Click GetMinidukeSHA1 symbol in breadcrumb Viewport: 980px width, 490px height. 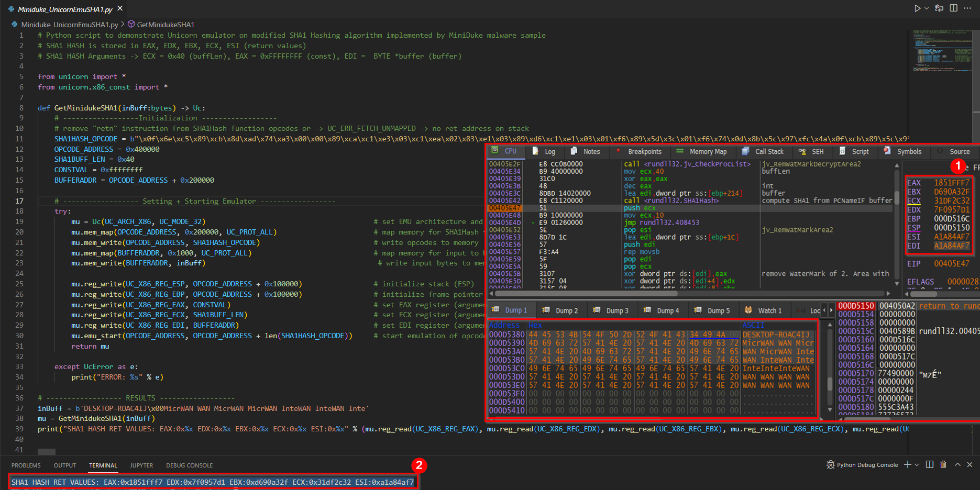(x=166, y=25)
